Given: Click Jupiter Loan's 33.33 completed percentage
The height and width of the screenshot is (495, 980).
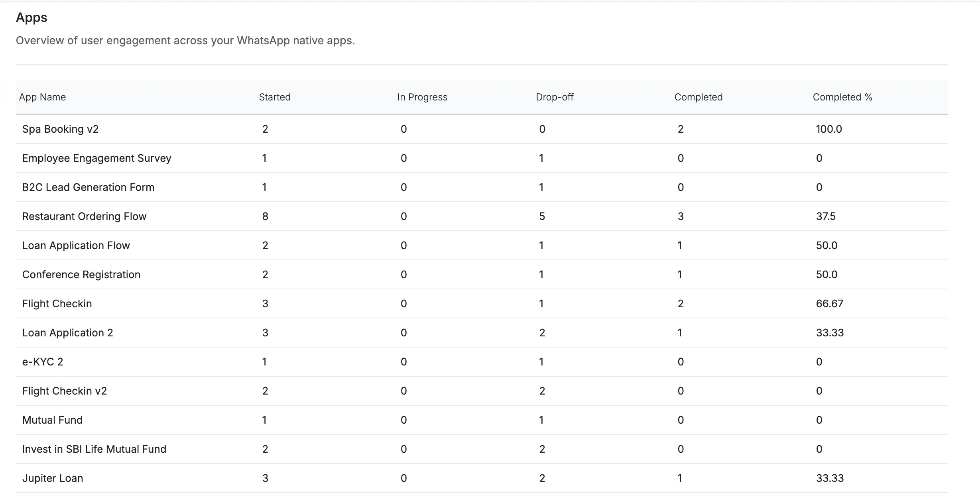Looking at the screenshot, I should [x=830, y=478].
